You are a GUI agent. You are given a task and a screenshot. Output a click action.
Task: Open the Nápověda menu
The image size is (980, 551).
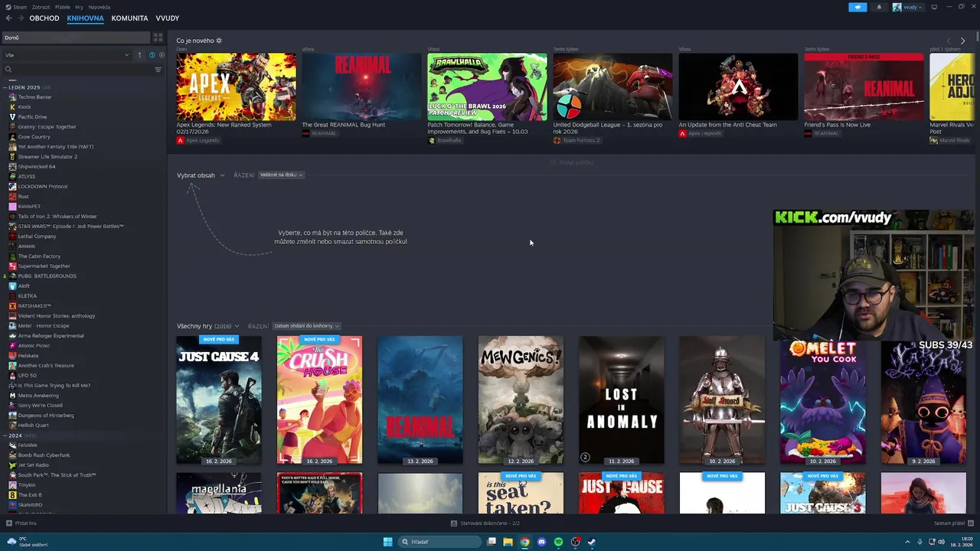point(100,7)
